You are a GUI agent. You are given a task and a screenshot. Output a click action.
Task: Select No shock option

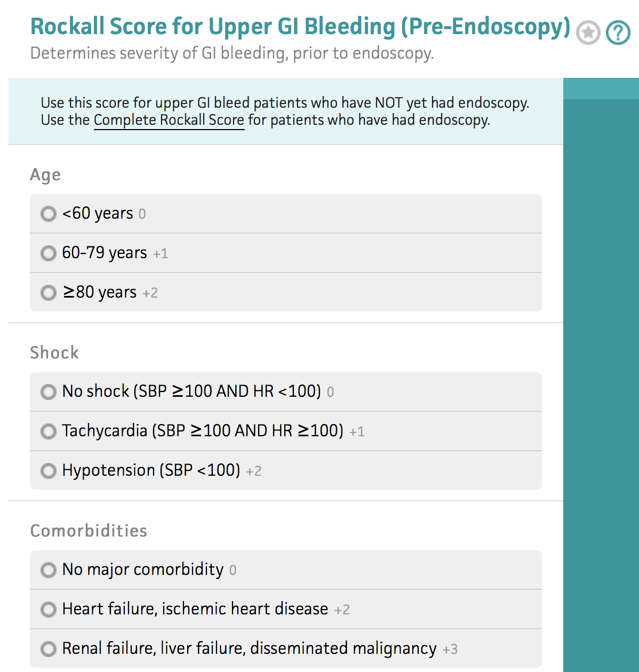286,392
